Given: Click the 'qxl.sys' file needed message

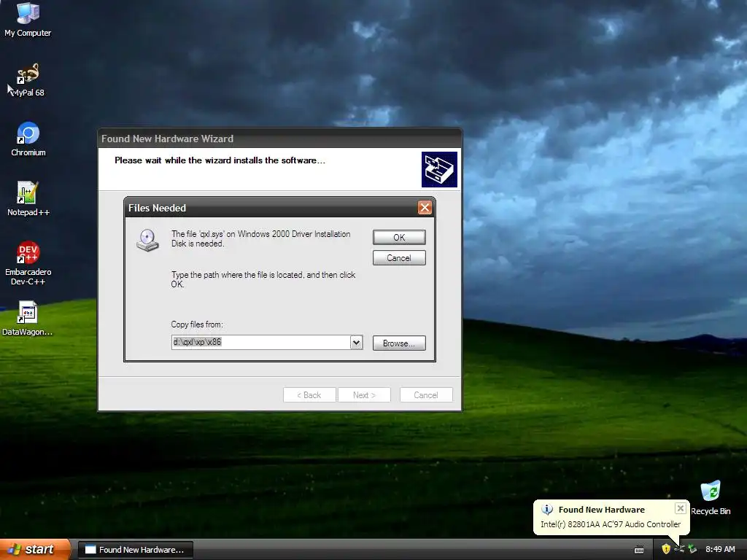Looking at the screenshot, I should 260,238.
